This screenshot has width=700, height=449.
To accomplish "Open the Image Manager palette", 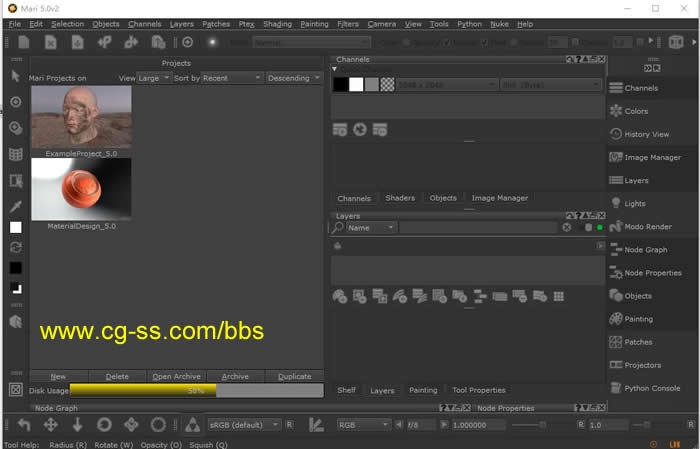I will pyautogui.click(x=652, y=157).
